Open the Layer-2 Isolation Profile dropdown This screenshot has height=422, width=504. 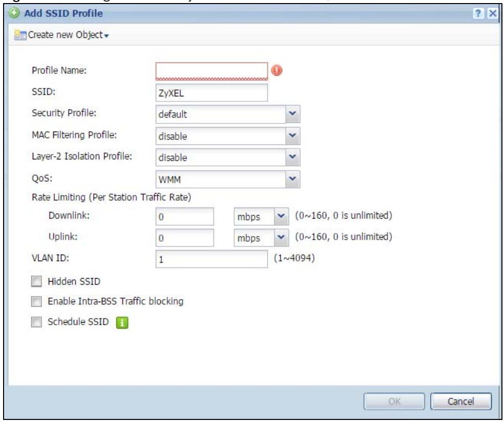pyautogui.click(x=292, y=157)
